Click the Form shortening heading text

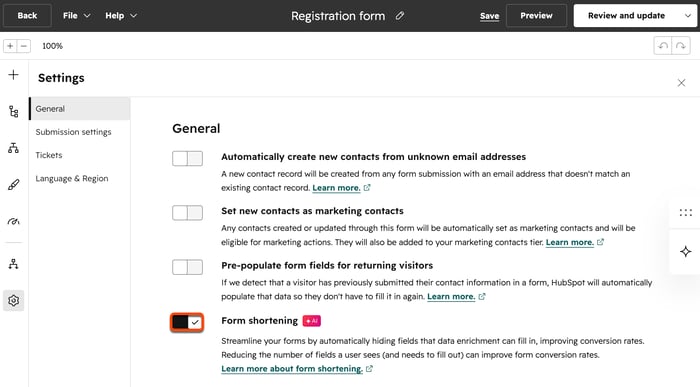tap(259, 320)
